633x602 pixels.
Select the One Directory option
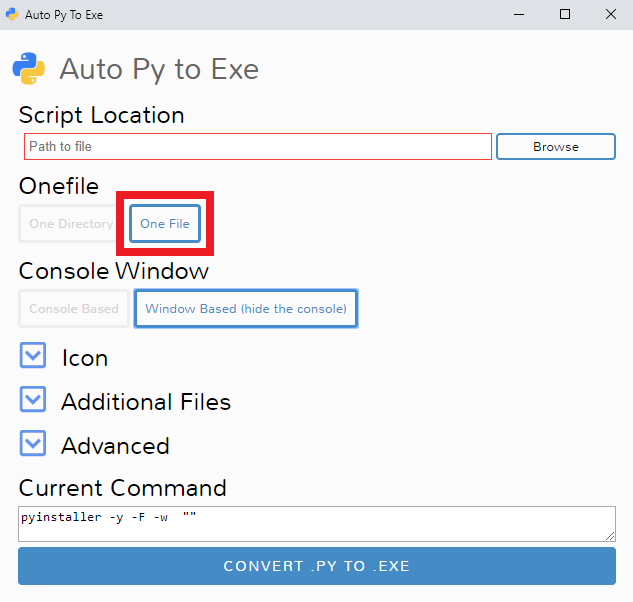[67, 224]
